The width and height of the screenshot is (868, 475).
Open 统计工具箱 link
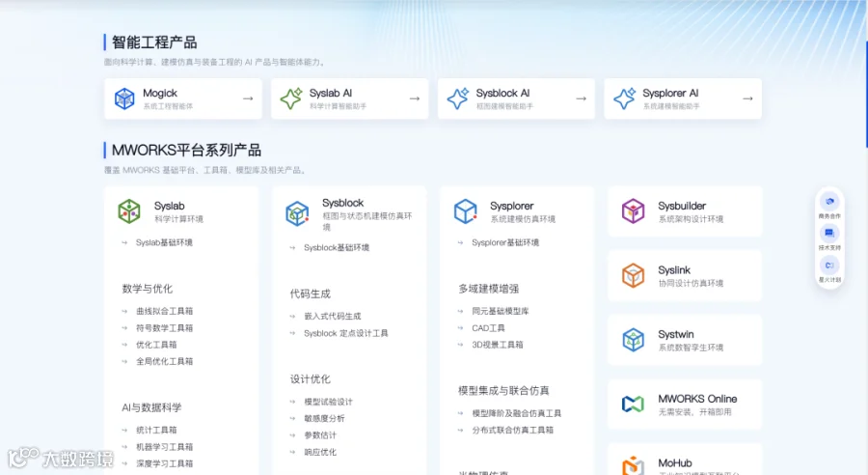click(x=156, y=430)
